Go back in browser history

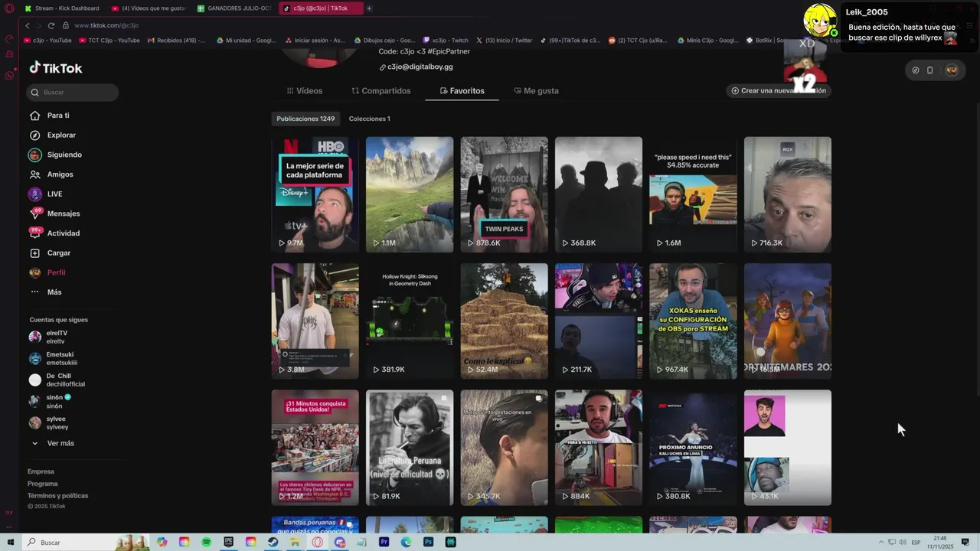click(x=28, y=25)
